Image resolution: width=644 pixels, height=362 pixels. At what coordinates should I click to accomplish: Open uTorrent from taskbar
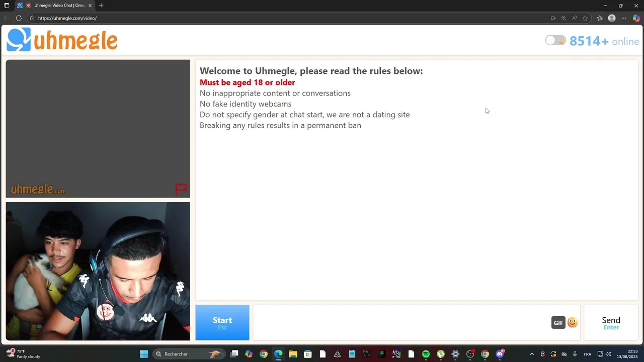click(441, 354)
